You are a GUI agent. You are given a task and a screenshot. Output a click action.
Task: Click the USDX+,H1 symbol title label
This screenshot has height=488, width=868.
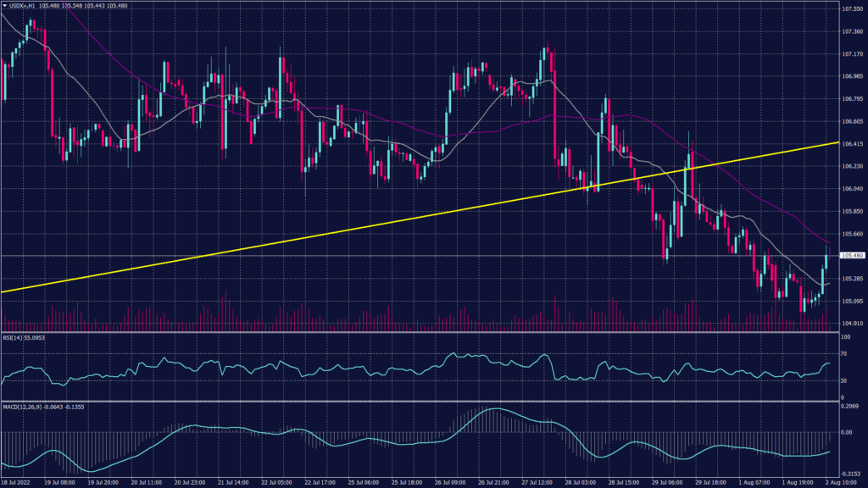21,5
